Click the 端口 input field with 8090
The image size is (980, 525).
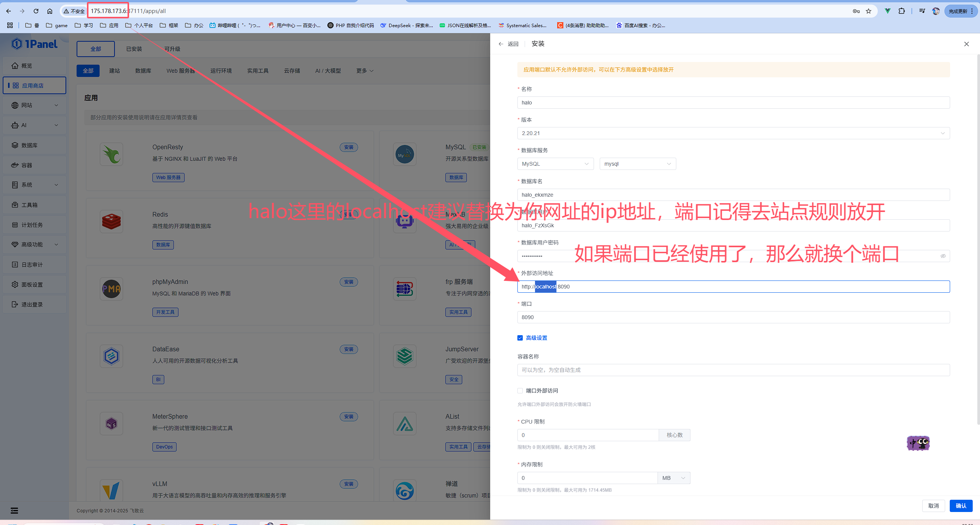733,317
